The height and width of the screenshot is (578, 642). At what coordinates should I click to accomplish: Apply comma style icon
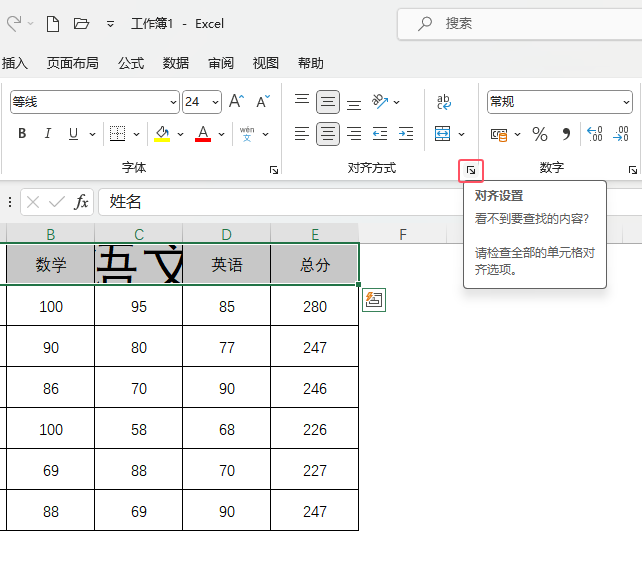tap(566, 134)
